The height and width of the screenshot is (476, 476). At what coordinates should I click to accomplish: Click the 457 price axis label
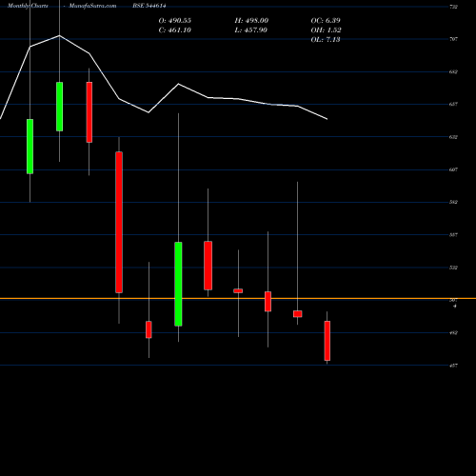click(454, 366)
